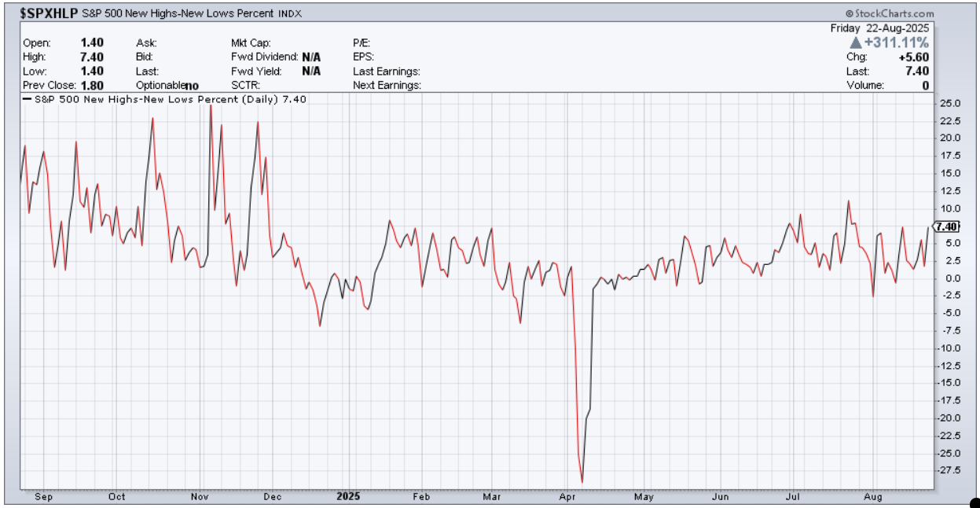
Task: Click the 2025 year label on x-axis
Action: click(x=348, y=496)
